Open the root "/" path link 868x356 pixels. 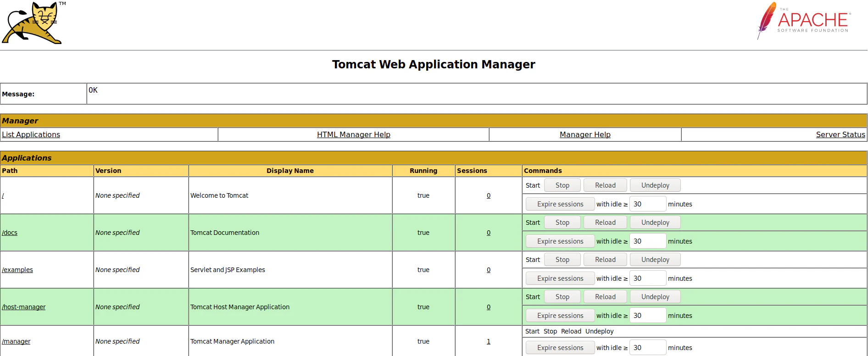(x=3, y=195)
